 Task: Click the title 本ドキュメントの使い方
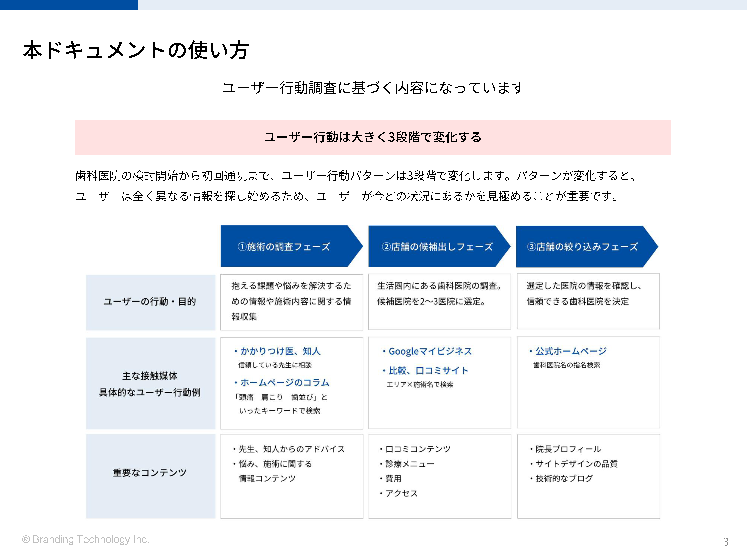136,50
